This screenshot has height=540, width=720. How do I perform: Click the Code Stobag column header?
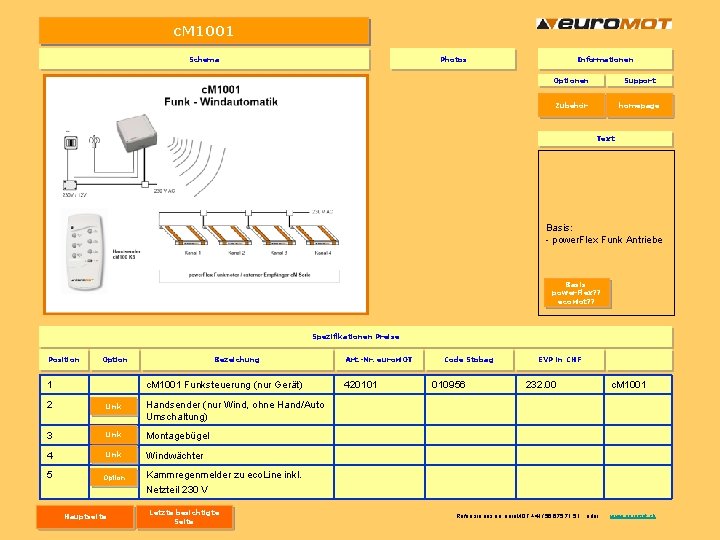(469, 360)
